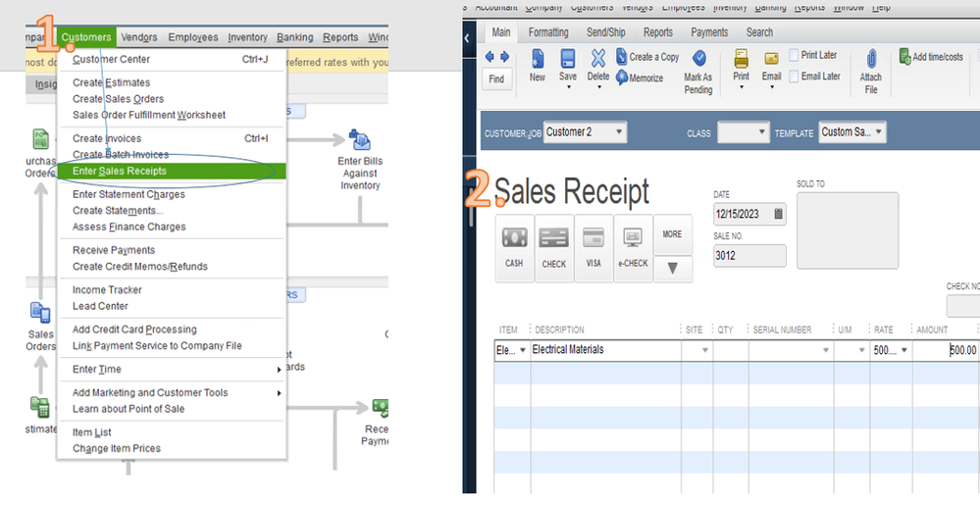Click the Email envelope icon
The image size is (980, 509).
click(771, 59)
